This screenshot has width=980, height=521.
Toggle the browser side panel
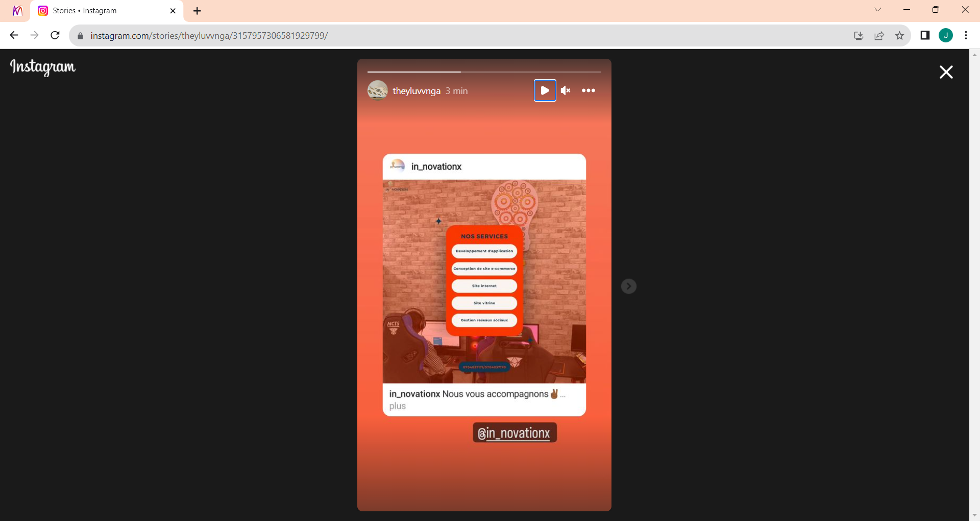[x=924, y=35]
